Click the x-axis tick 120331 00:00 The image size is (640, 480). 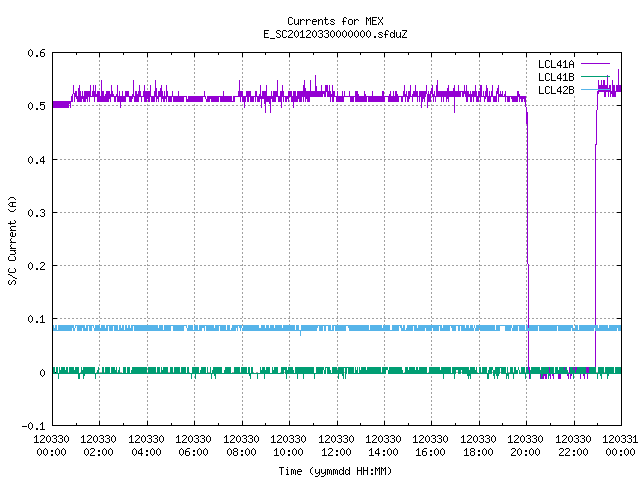620,446
